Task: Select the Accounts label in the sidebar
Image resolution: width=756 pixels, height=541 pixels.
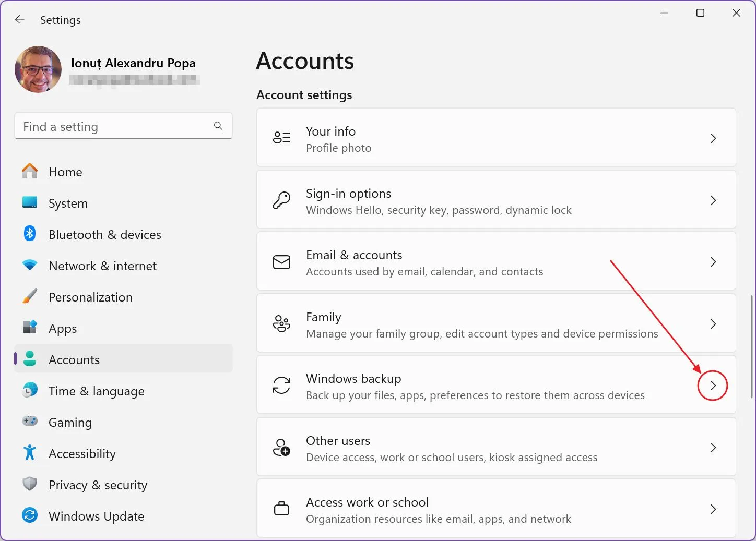Action: coord(74,360)
